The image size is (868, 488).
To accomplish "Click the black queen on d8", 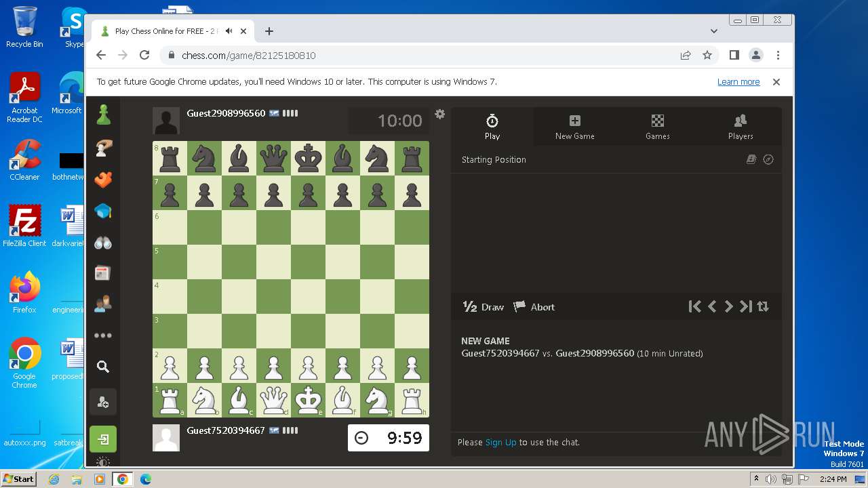I will coord(273,158).
